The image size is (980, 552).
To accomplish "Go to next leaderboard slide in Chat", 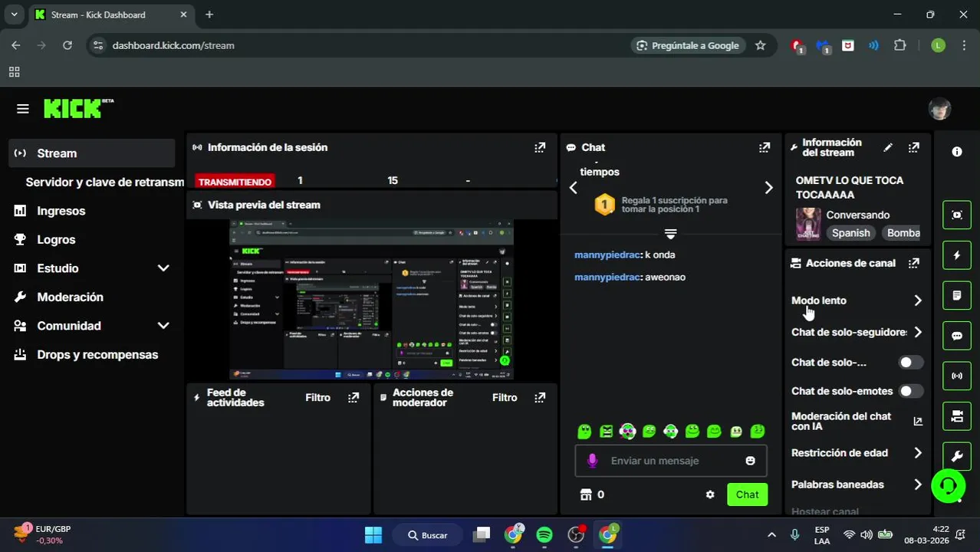I will click(768, 188).
